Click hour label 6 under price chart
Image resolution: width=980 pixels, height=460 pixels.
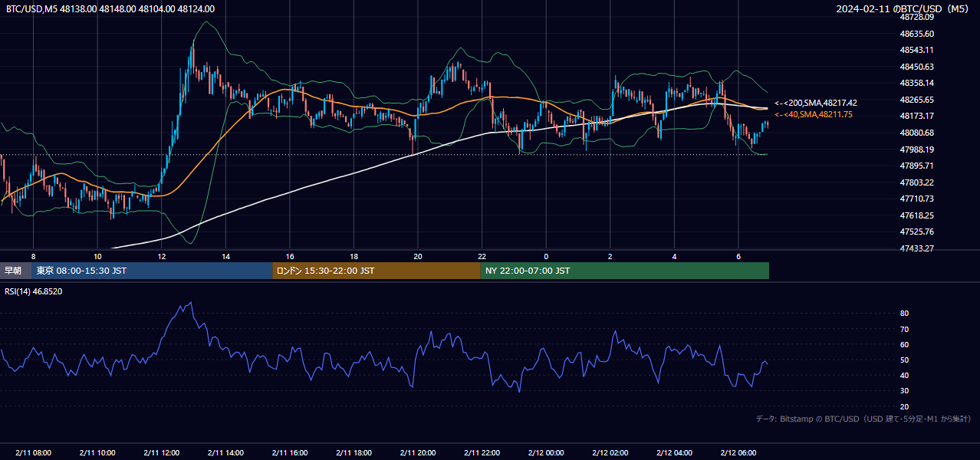click(738, 256)
